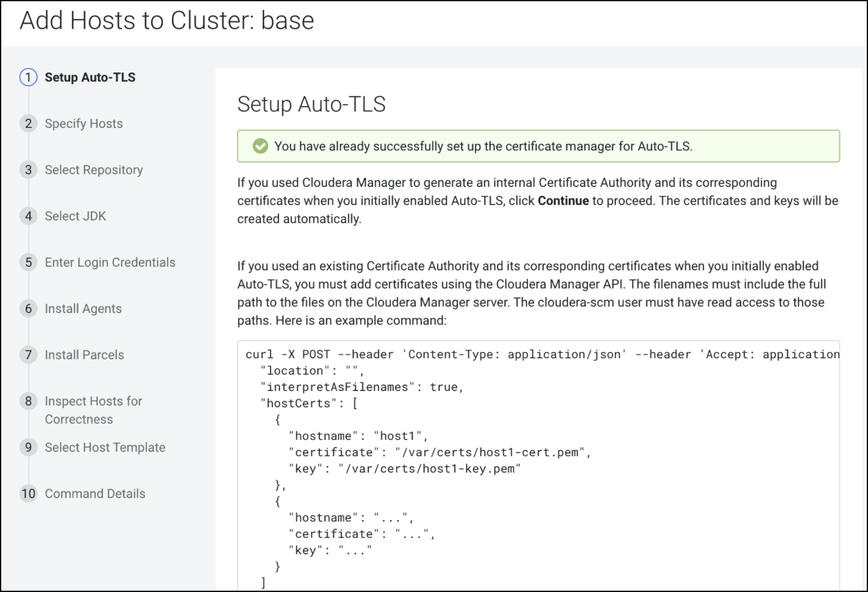The width and height of the screenshot is (868, 592).
Task: Click the step 1 circle icon
Action: [28, 77]
